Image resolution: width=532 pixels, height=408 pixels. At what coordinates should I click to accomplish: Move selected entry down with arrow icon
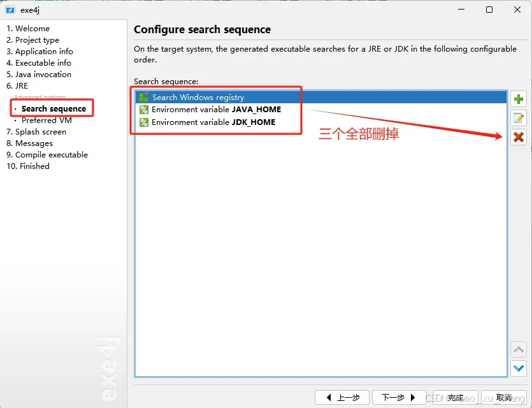(519, 368)
